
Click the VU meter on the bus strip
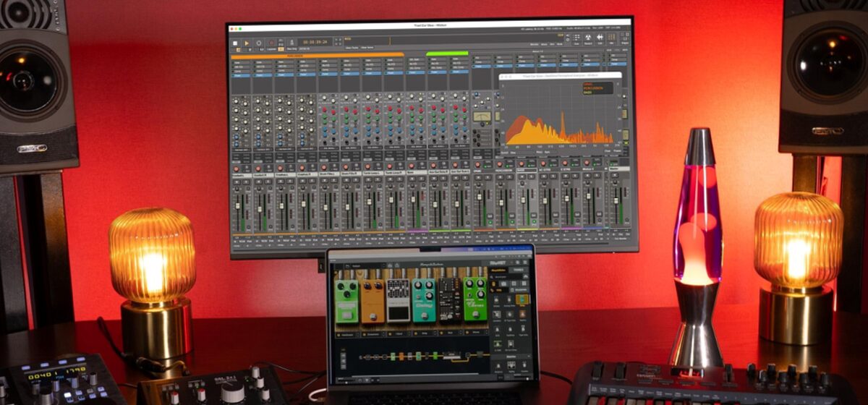(x=482, y=116)
